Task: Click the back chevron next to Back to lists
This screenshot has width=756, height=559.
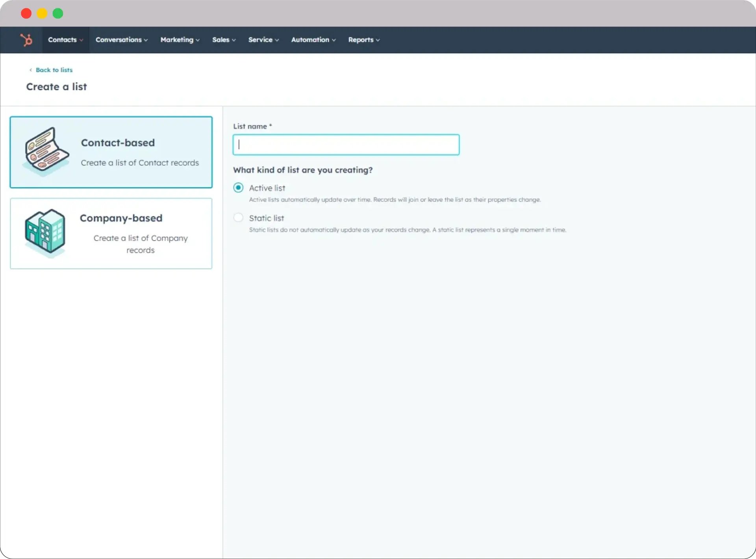Action: click(31, 70)
